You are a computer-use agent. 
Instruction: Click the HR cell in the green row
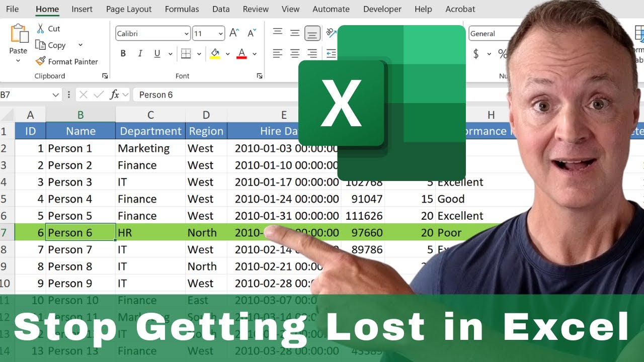(150, 233)
